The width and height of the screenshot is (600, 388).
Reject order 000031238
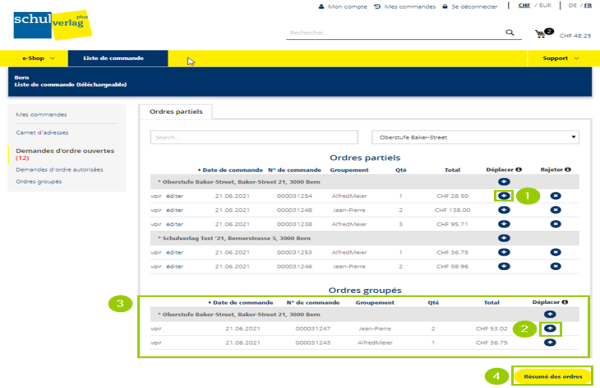point(556,224)
